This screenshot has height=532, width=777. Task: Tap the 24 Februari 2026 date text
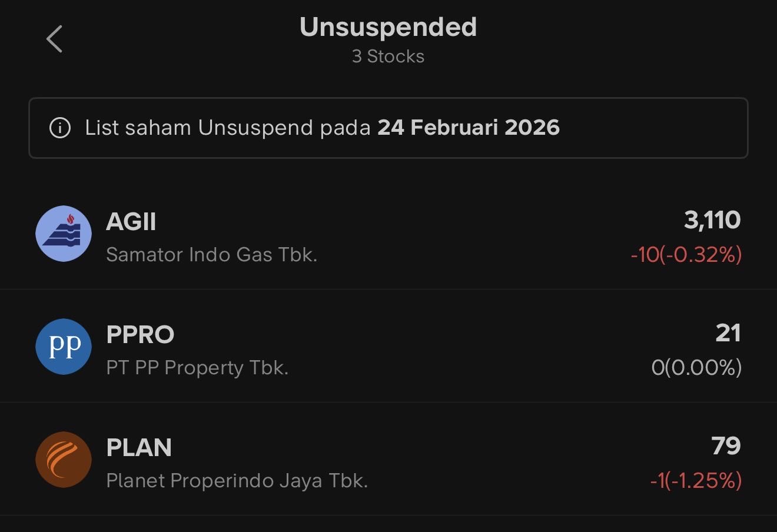469,128
